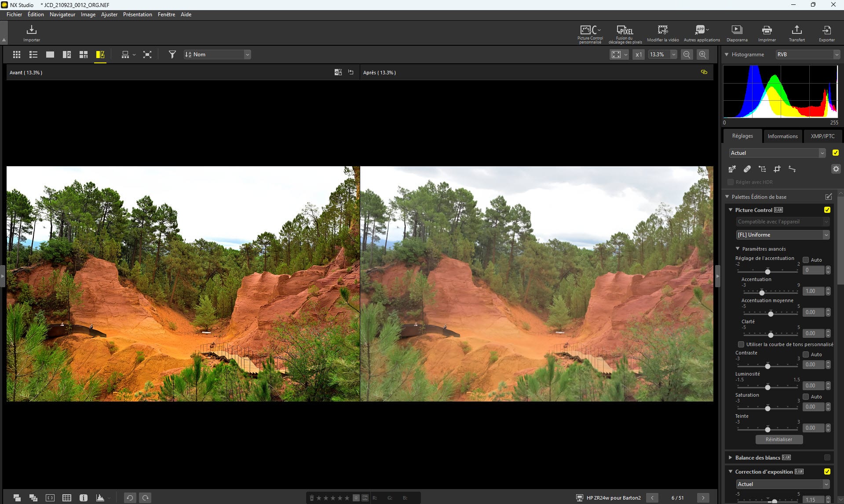Check Utiliser la courbe de tons personnalisée

point(741,344)
